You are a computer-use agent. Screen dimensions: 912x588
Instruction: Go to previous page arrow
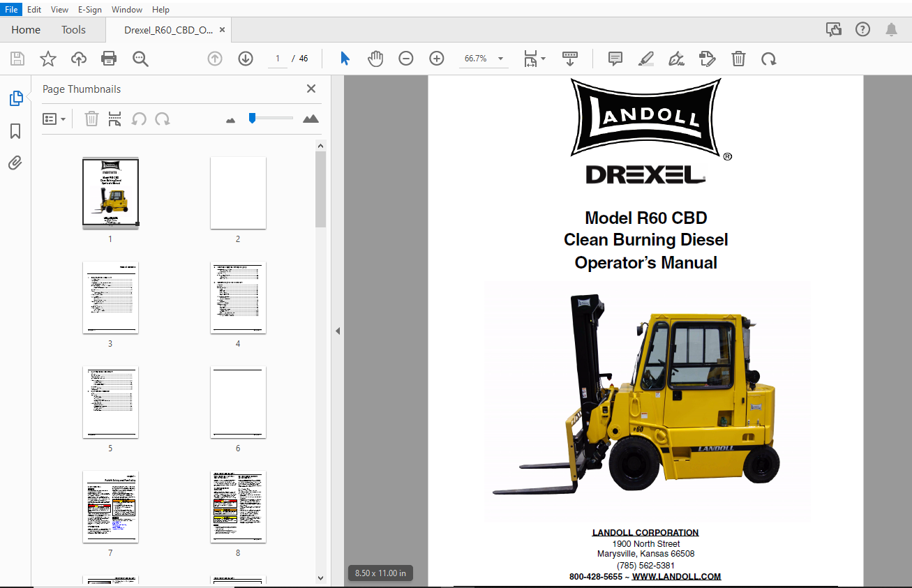point(215,59)
